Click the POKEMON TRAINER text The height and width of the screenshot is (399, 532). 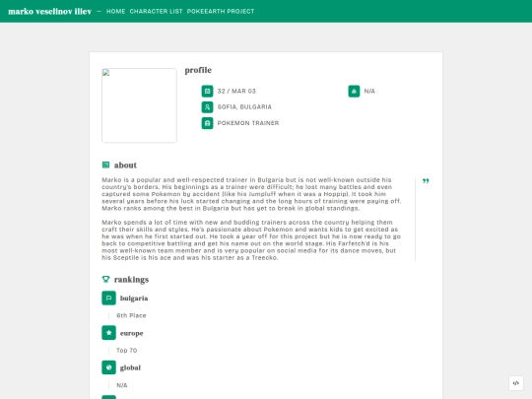click(248, 123)
